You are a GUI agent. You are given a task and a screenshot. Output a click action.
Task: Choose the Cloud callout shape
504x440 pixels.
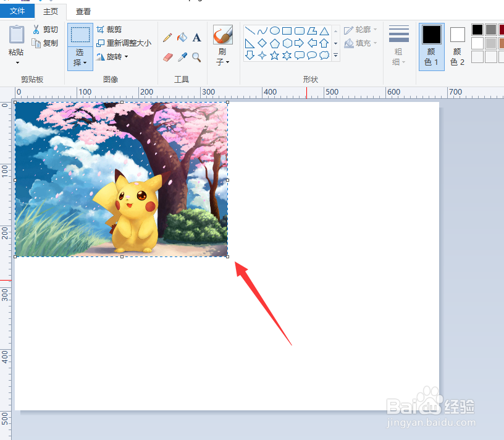[x=324, y=56]
